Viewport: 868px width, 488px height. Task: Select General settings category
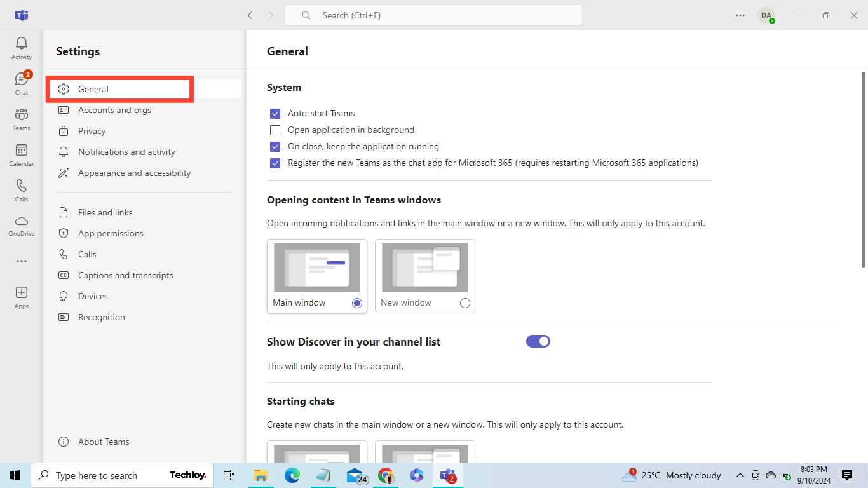click(146, 89)
